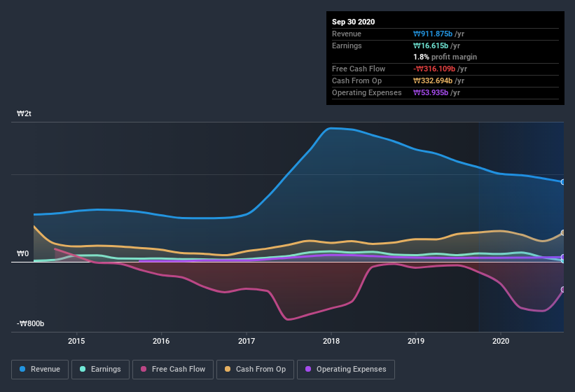Click the orange Cash From Op legend dot
575x392 pixels.
click(228, 369)
